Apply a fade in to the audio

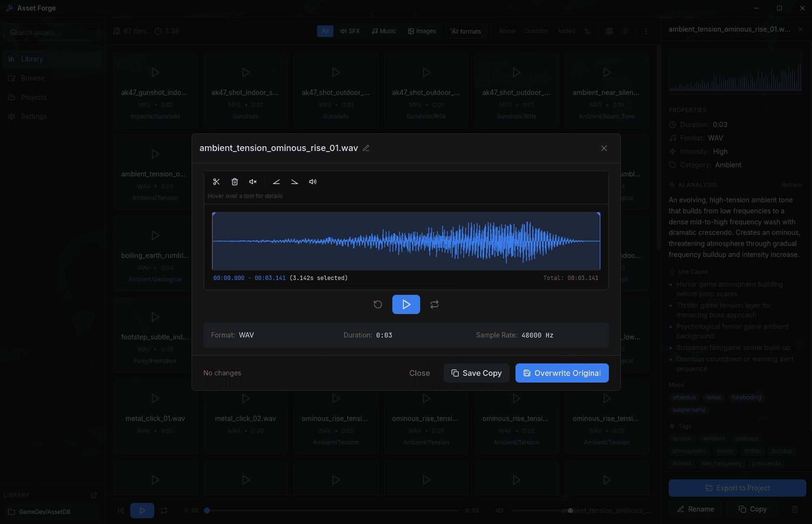tap(276, 182)
